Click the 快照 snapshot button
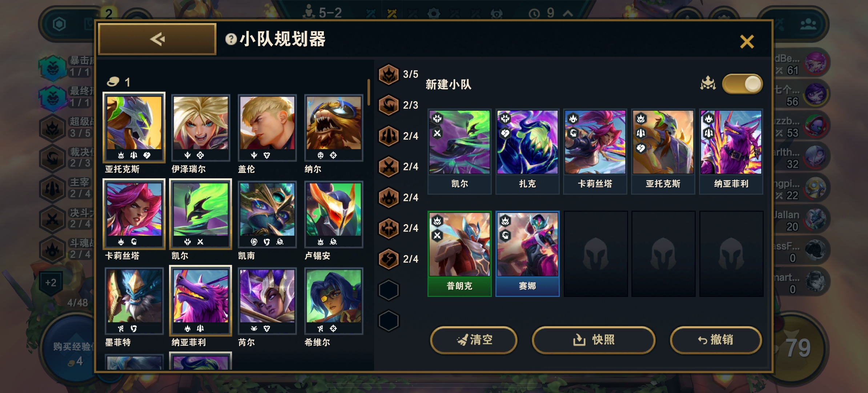Image resolution: width=868 pixels, height=393 pixels. [594, 340]
